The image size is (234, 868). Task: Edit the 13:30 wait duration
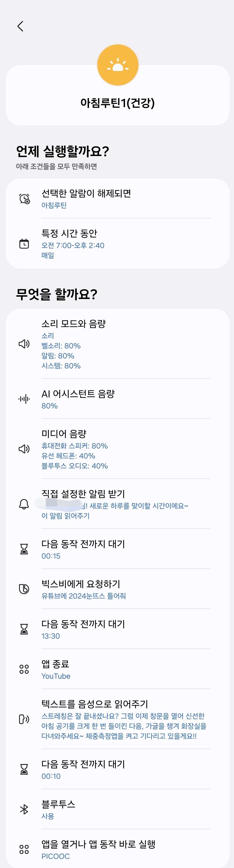[51, 636]
